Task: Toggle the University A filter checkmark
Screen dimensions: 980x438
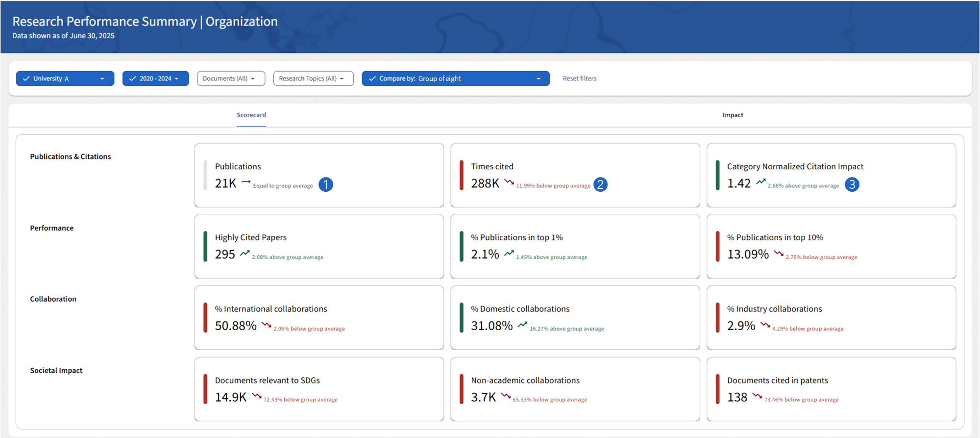Action: (x=26, y=78)
